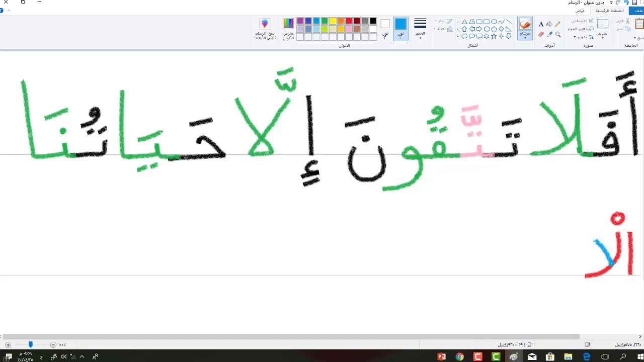Image resolution: width=644 pixels, height=362 pixels.
Task: Open PowerPoint from the taskbar
Action: click(x=442, y=356)
